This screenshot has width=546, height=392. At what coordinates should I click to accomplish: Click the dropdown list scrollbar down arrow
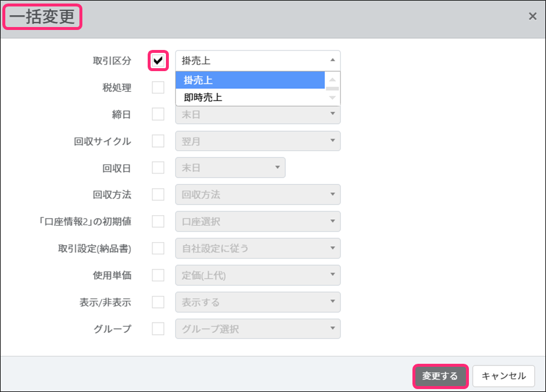tap(332, 98)
